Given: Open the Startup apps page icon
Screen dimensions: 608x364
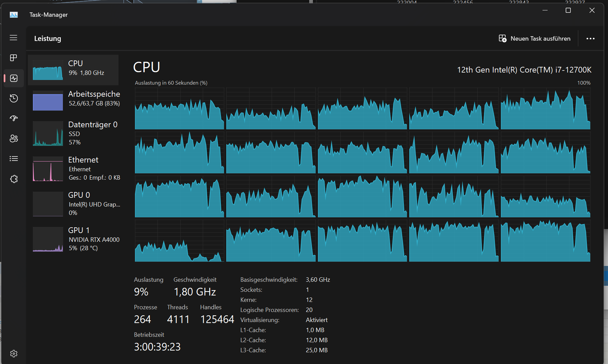Looking at the screenshot, I should point(14,118).
